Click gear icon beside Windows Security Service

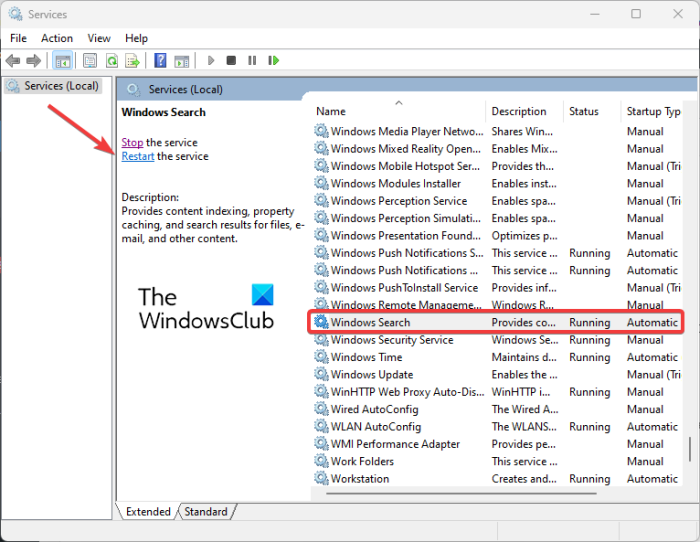point(321,339)
